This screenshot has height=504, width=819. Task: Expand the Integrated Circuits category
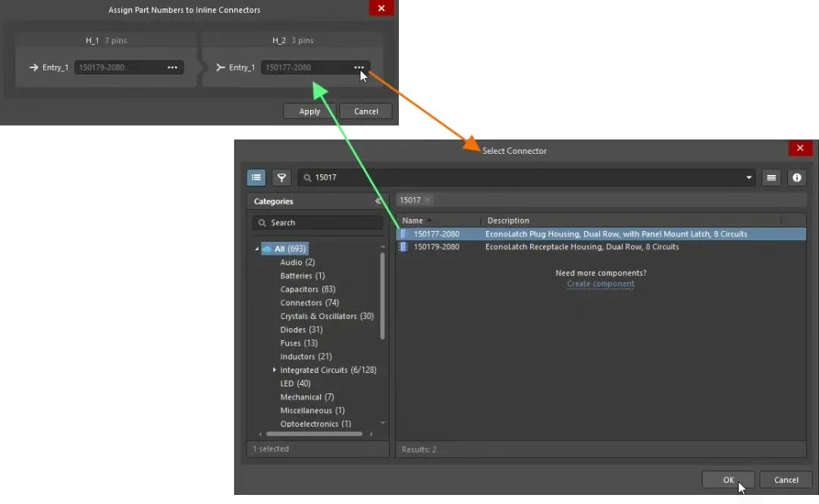point(275,370)
